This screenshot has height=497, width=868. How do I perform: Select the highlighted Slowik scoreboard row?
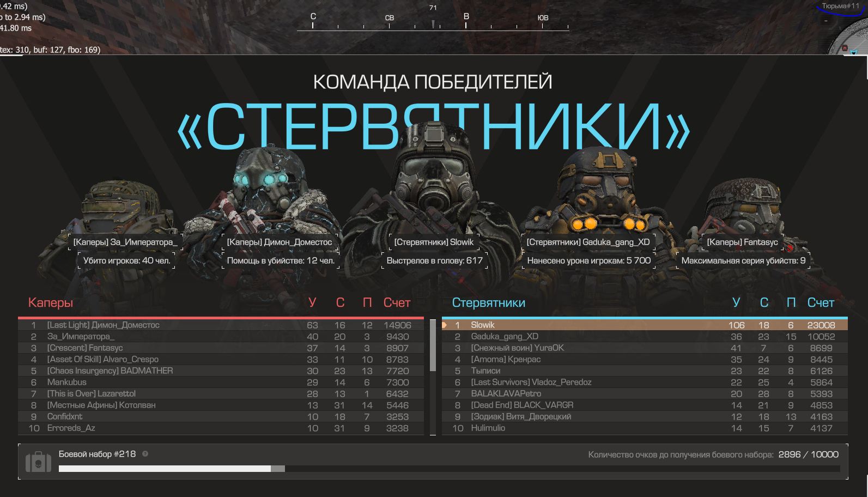click(645, 325)
